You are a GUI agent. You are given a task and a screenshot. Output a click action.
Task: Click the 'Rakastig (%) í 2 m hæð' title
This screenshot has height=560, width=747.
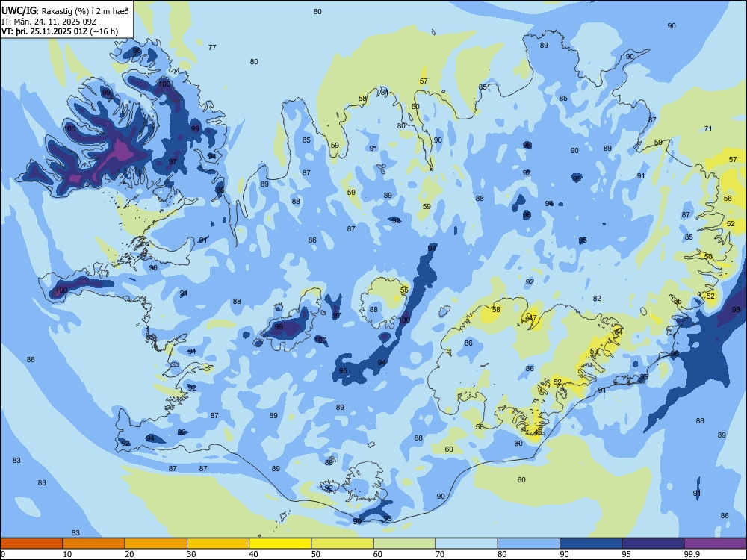click(x=85, y=11)
